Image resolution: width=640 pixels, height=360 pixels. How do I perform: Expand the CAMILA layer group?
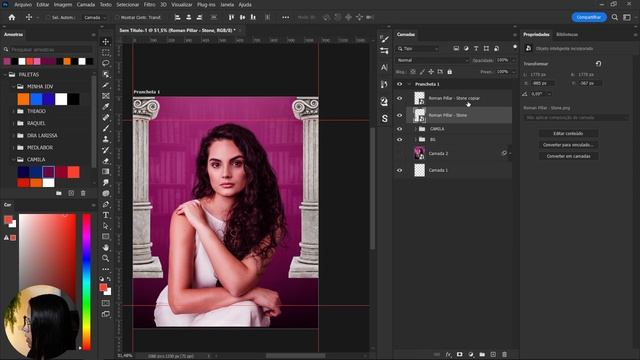pyautogui.click(x=416, y=129)
